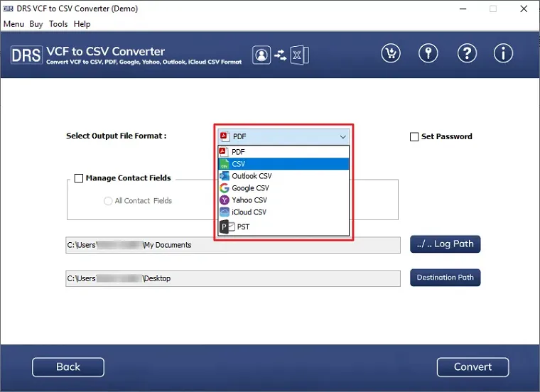The height and width of the screenshot is (392, 540).
Task: Click the Back button
Action: (x=68, y=367)
